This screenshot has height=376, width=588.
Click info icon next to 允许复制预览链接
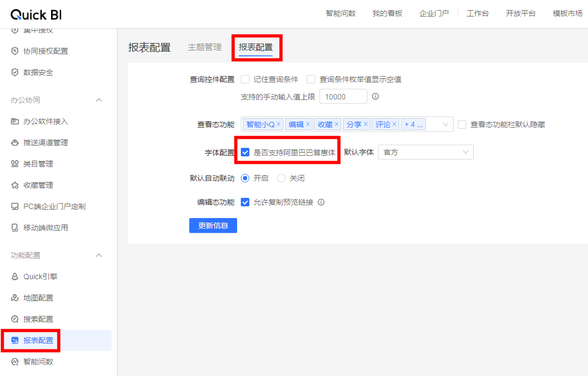[x=321, y=202]
